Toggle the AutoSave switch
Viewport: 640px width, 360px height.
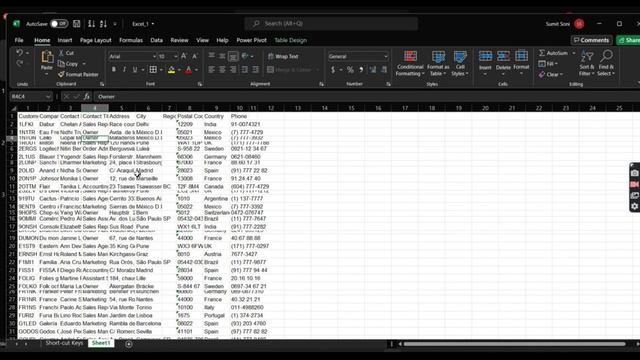59,24
